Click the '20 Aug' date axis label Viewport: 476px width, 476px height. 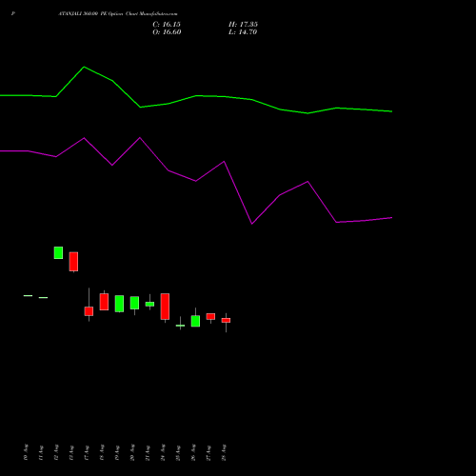(132, 452)
